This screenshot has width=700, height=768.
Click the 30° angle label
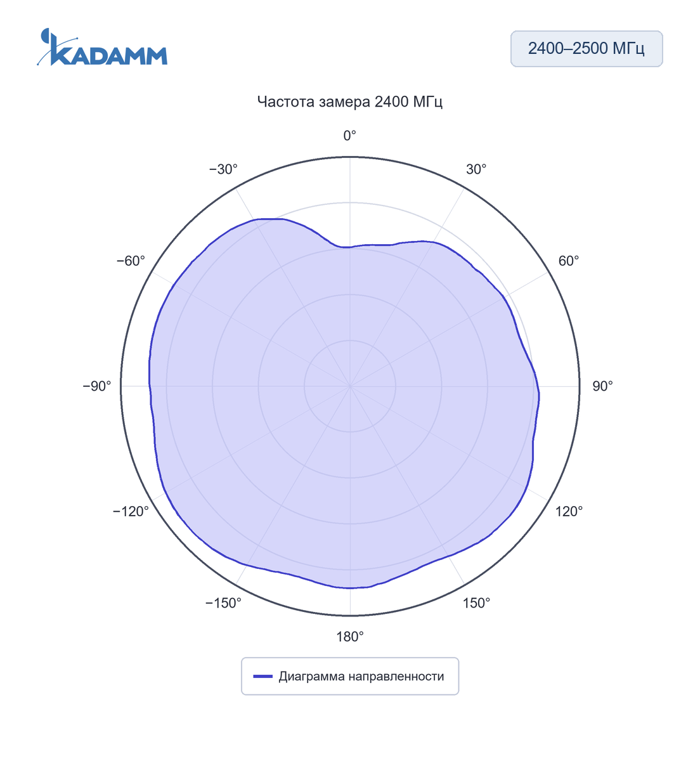[476, 169]
